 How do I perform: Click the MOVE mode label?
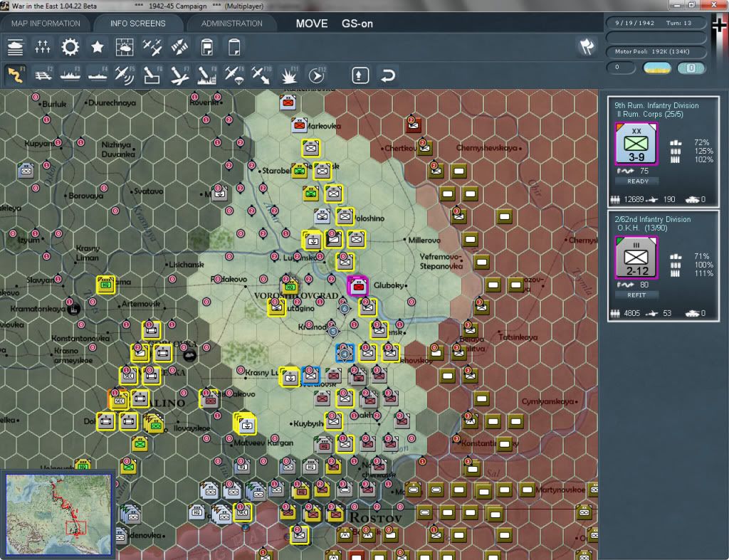point(312,23)
